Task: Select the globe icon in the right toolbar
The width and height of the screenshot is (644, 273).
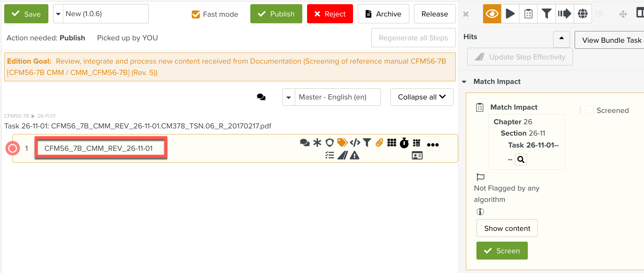Action: click(x=582, y=13)
